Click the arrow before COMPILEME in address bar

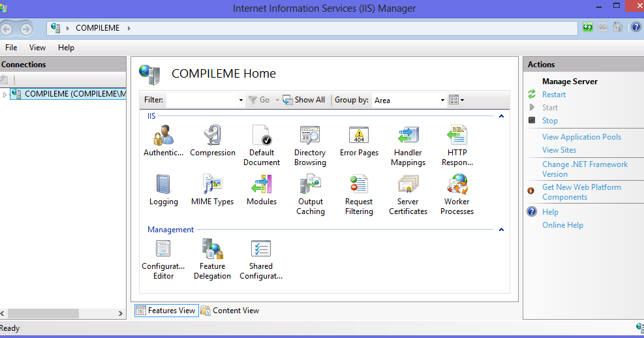[x=67, y=28]
